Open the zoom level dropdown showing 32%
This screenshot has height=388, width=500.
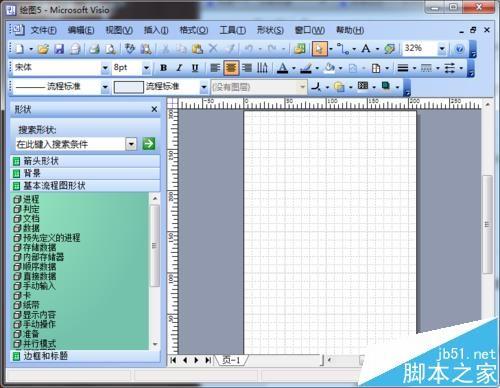[442, 49]
